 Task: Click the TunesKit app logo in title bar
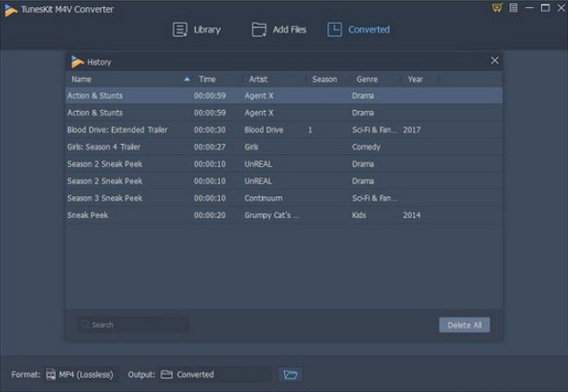click(x=11, y=10)
